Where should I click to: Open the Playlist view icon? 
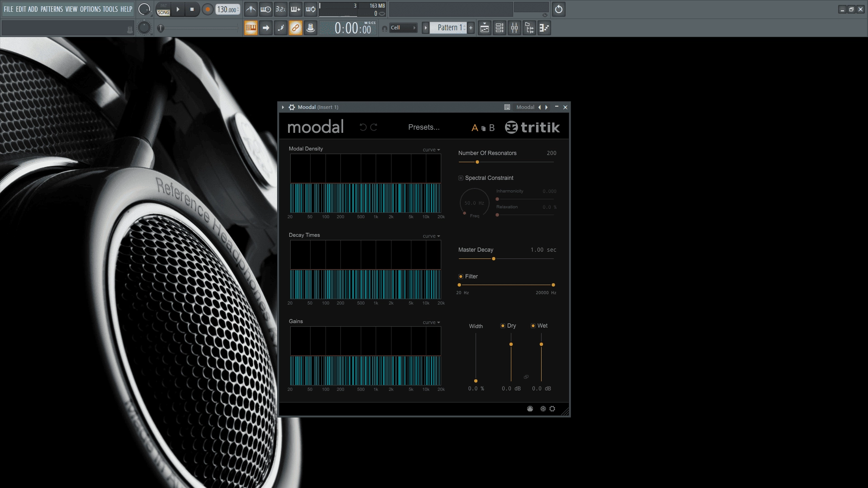coord(485,28)
